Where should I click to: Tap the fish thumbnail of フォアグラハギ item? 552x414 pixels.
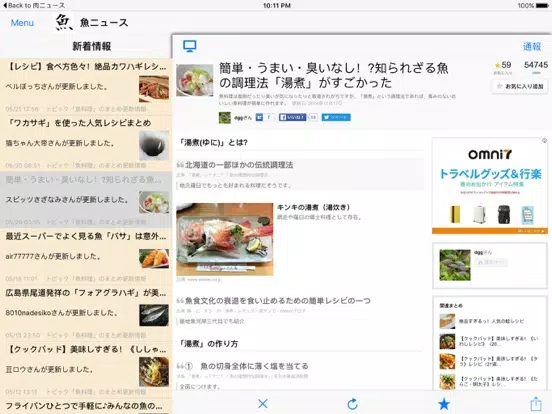154,315
